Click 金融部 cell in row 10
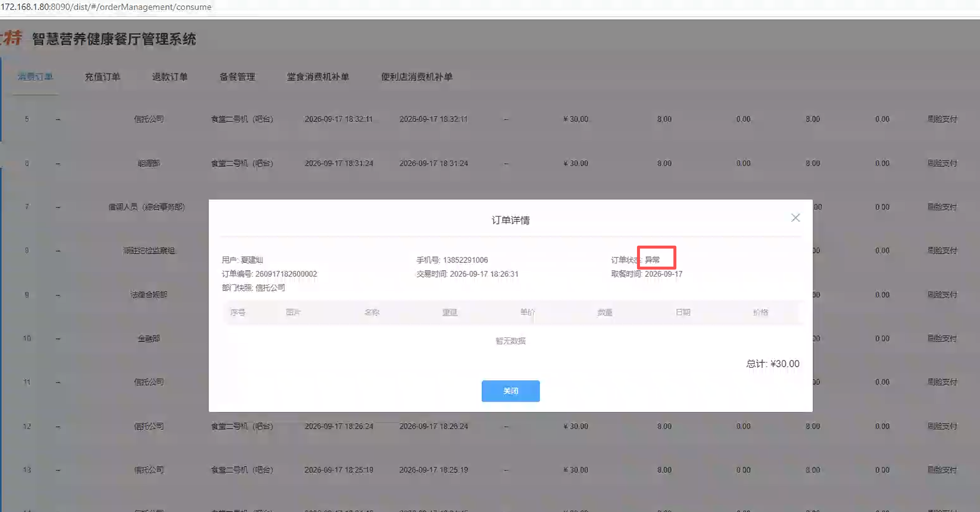The height and width of the screenshot is (512, 980). [x=148, y=338]
